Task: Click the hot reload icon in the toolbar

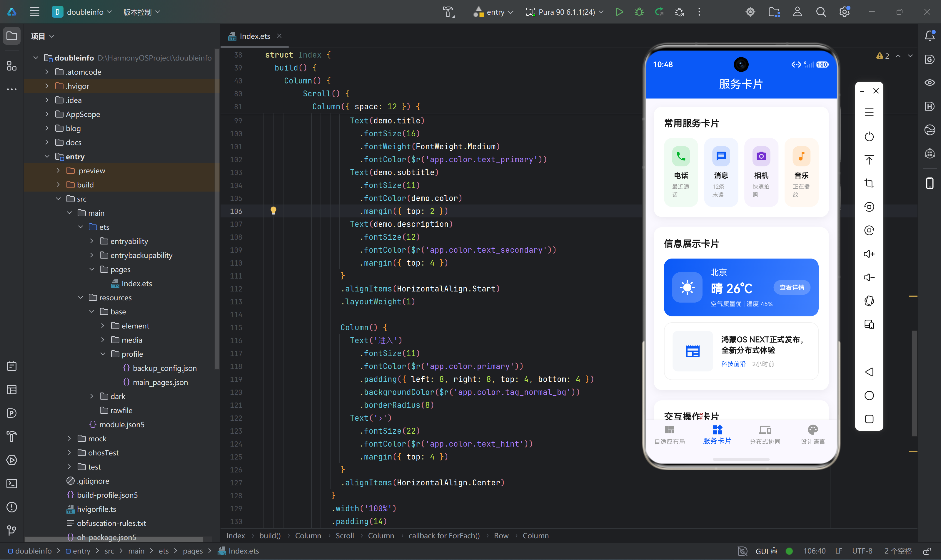Action: click(659, 12)
